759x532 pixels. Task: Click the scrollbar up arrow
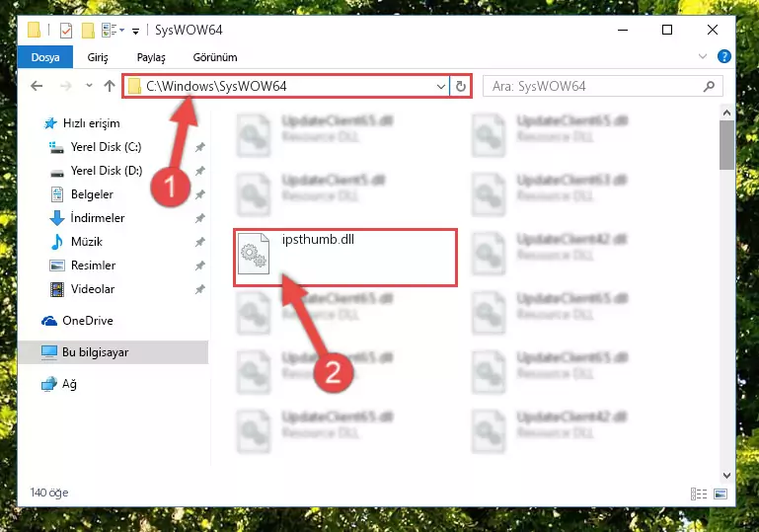(x=726, y=113)
